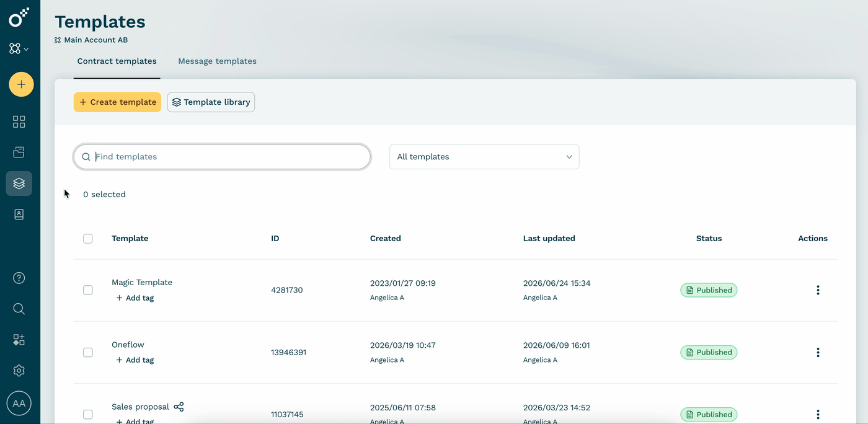Open the dashboard grid icon in sidebar
868x424 pixels.
point(19,121)
